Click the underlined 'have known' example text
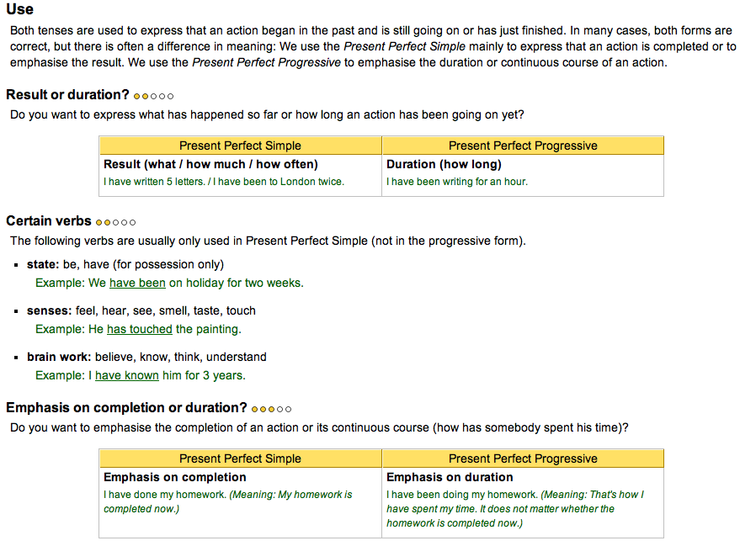 pyautogui.click(x=127, y=375)
